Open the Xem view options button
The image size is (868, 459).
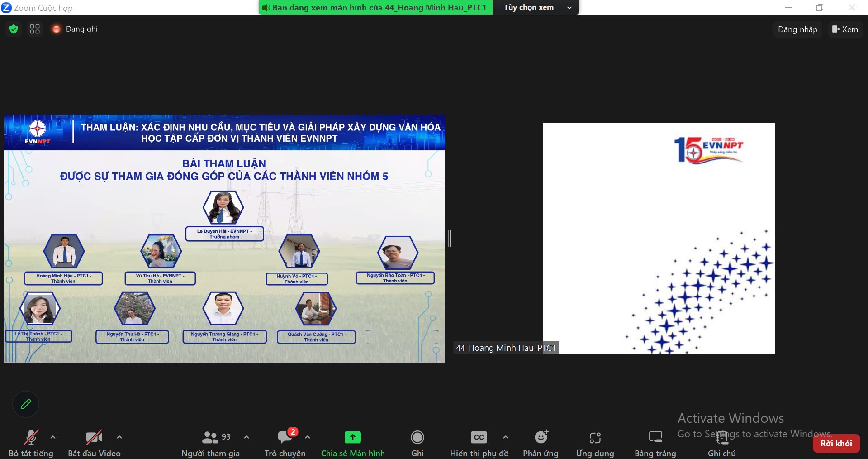pyautogui.click(x=845, y=29)
